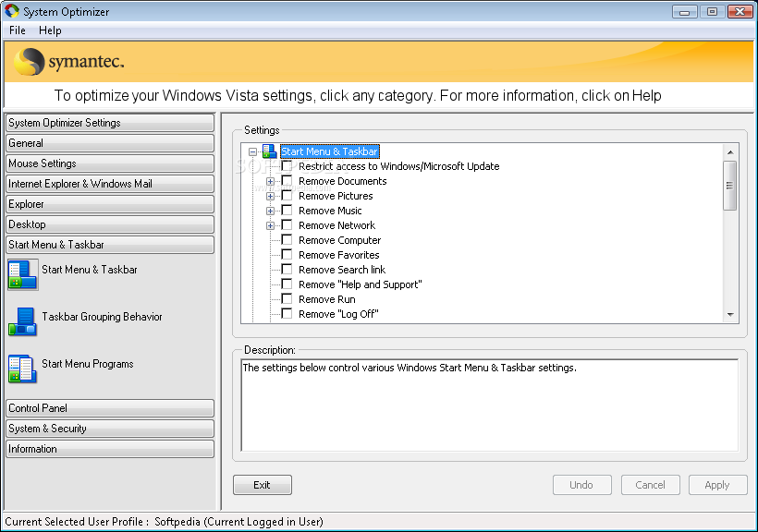This screenshot has height=532, width=758.
Task: Click the Symantec logo in banner
Action: (x=69, y=62)
